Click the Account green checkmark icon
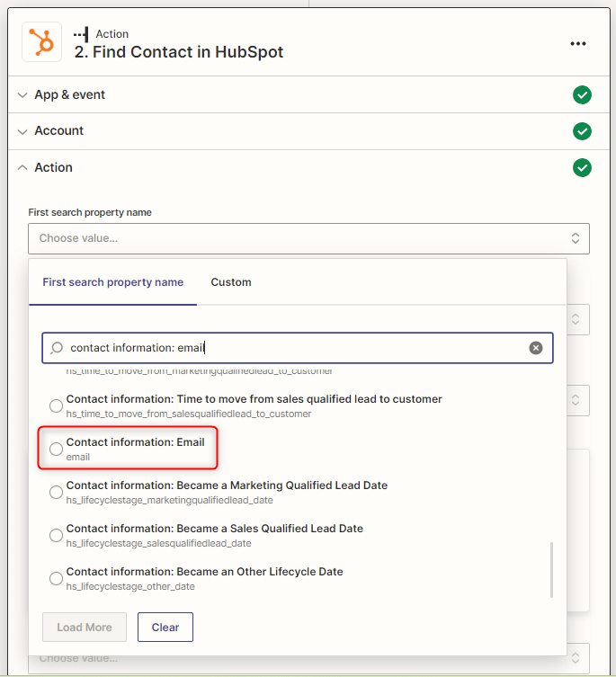 (582, 131)
